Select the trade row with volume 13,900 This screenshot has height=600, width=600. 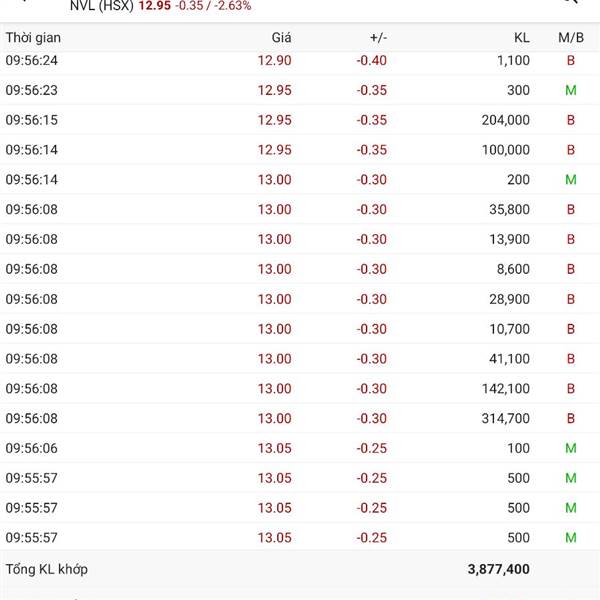click(x=300, y=239)
